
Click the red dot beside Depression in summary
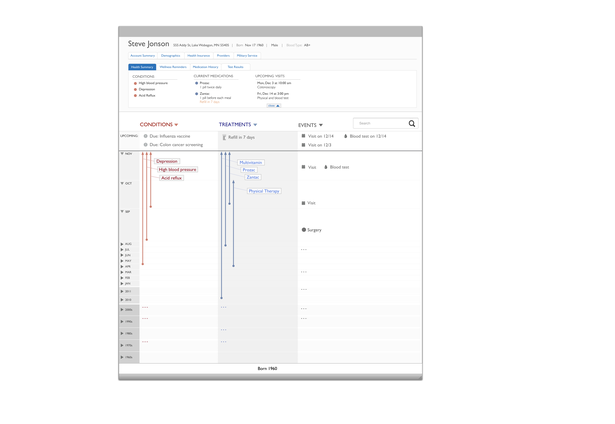135,89
